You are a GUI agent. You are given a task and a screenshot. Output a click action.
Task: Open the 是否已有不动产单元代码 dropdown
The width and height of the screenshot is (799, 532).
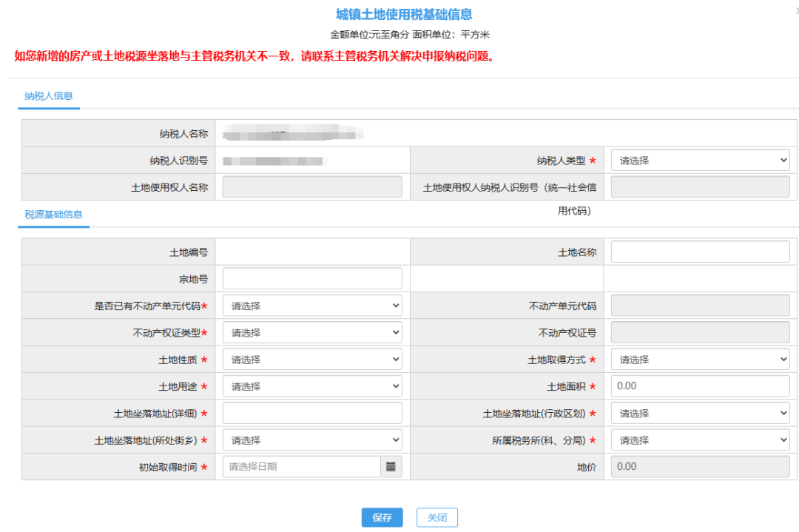311,305
